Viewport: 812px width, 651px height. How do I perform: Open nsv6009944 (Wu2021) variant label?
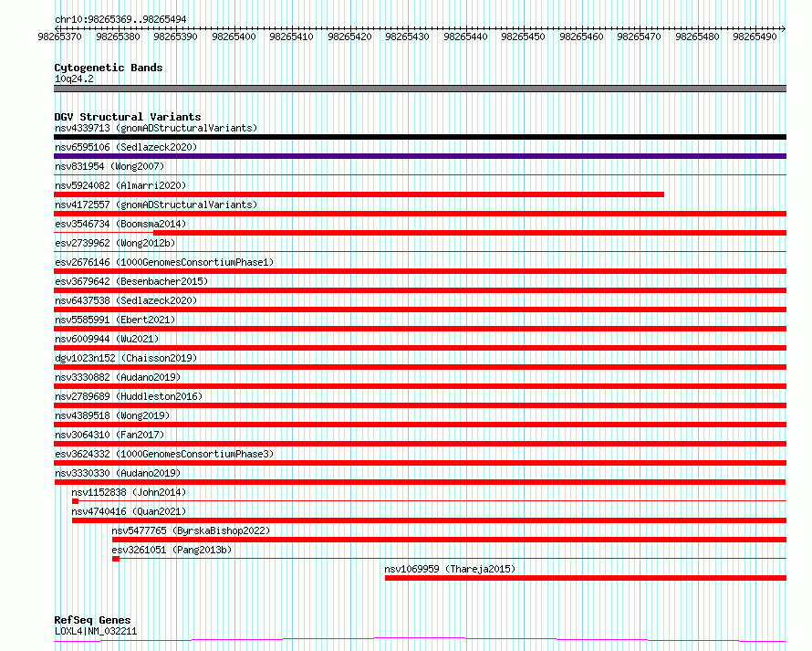(107, 339)
